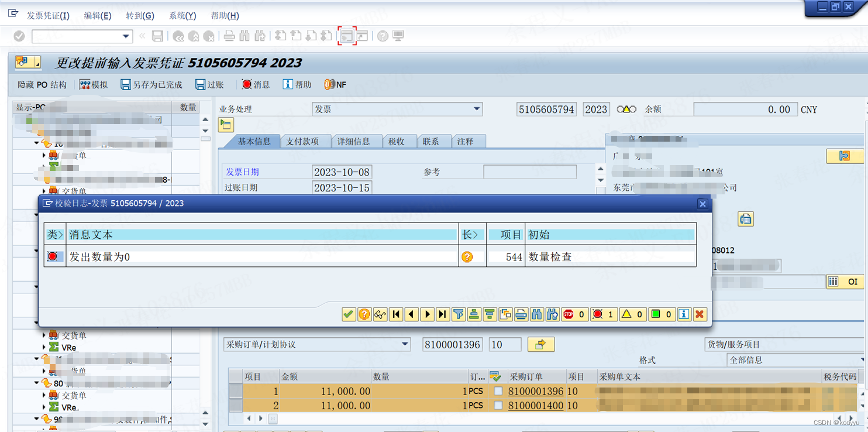Viewport: 868px width, 432px height.
Task: Open purchase order link 8100001396
Action: point(536,391)
